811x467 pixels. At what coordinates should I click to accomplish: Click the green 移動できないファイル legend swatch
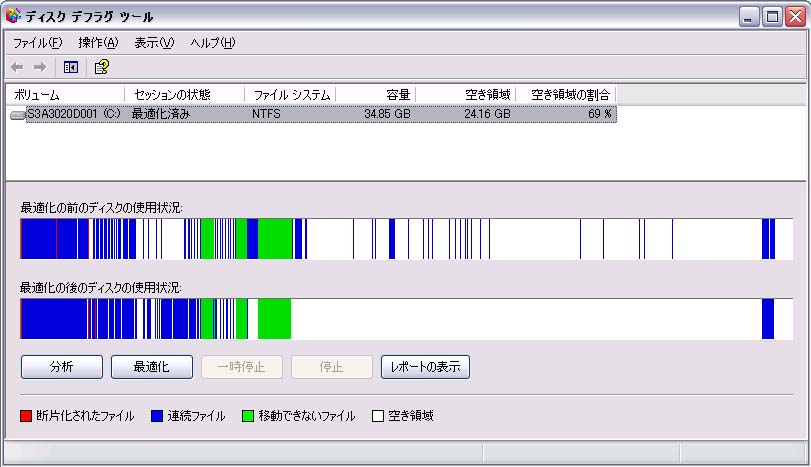point(248,416)
